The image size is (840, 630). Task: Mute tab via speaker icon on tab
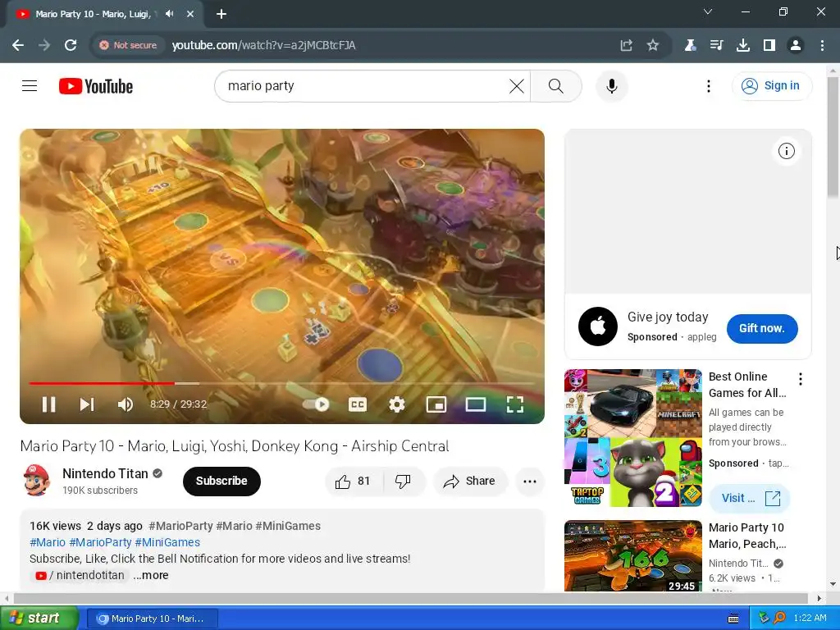coord(169,14)
